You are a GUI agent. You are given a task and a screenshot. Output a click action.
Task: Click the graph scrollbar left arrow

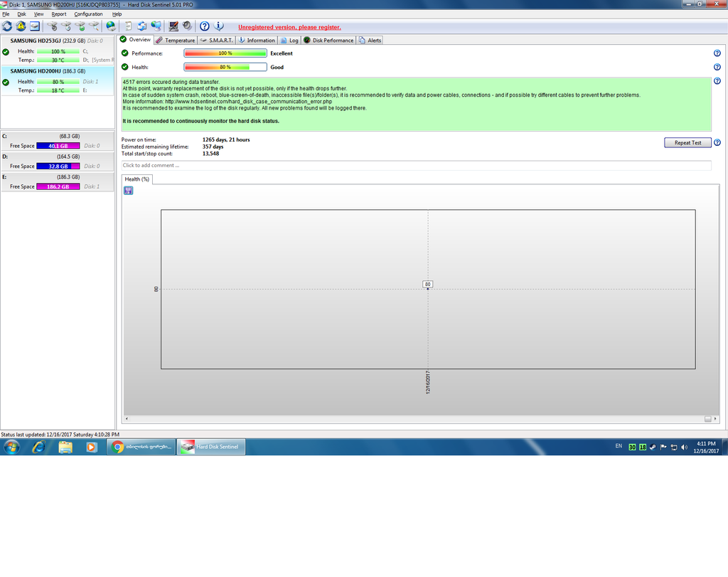coord(127,419)
